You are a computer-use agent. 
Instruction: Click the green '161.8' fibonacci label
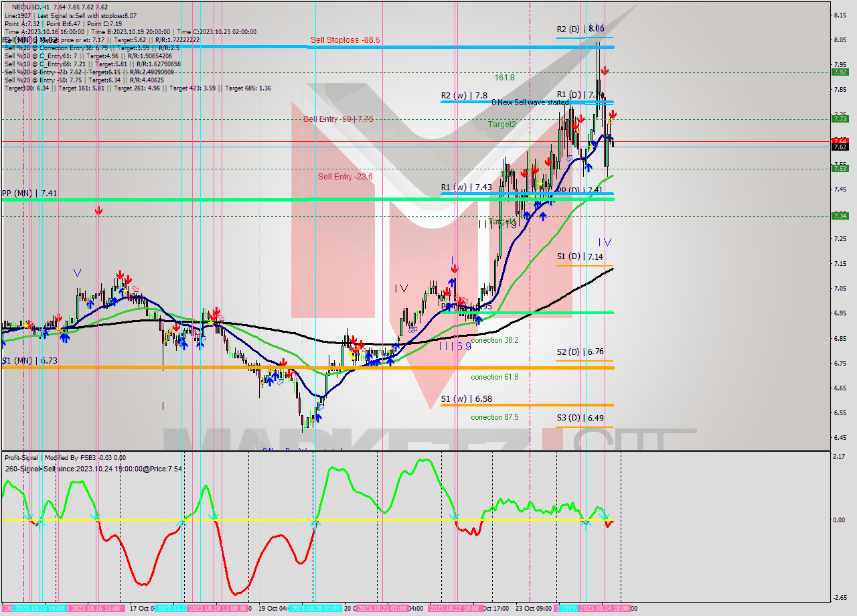pos(504,78)
